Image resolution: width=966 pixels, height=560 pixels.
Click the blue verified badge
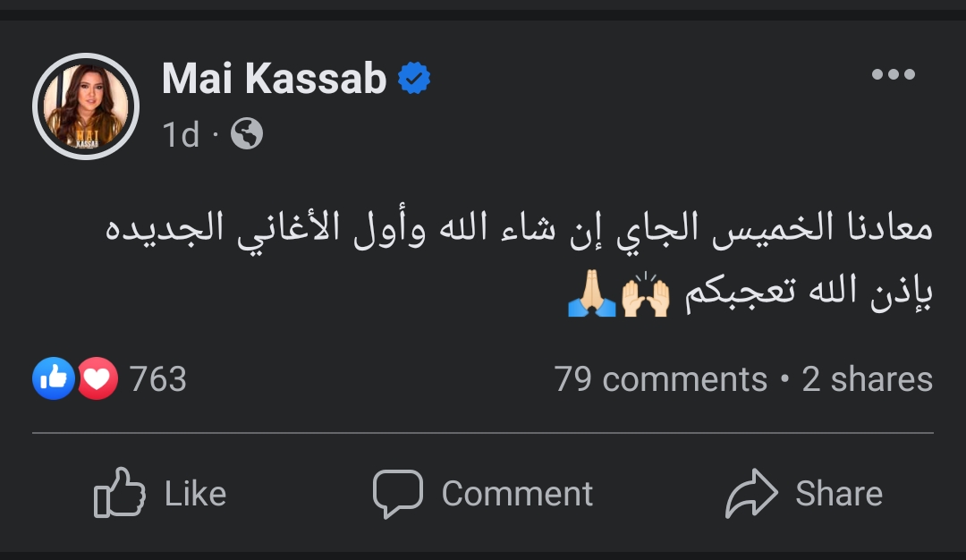pyautogui.click(x=414, y=79)
